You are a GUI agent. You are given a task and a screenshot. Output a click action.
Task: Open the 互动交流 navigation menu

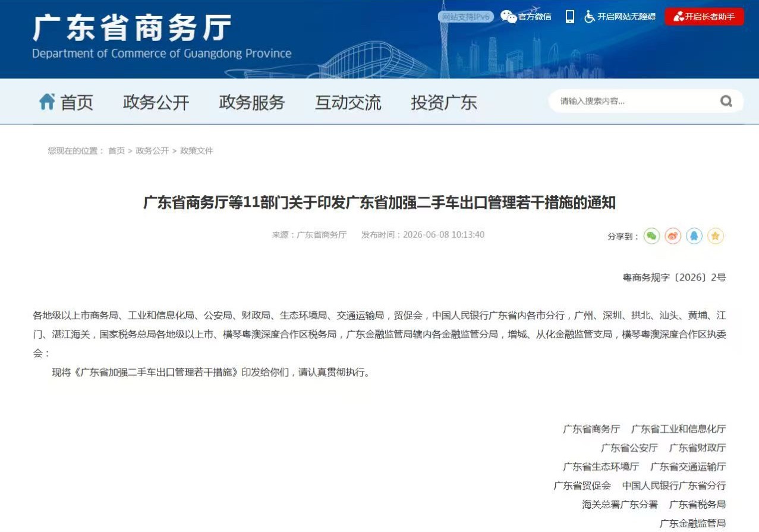pos(348,102)
